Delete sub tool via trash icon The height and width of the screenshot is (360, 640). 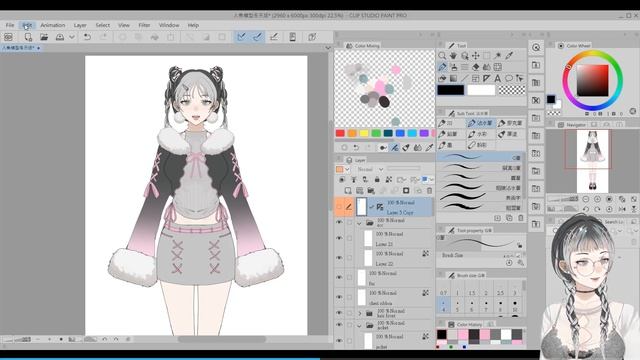click(521, 218)
